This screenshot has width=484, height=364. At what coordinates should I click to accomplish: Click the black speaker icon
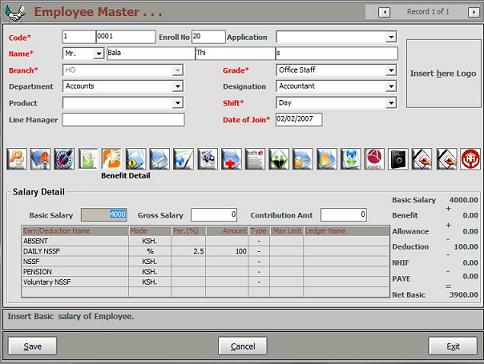tap(398, 159)
